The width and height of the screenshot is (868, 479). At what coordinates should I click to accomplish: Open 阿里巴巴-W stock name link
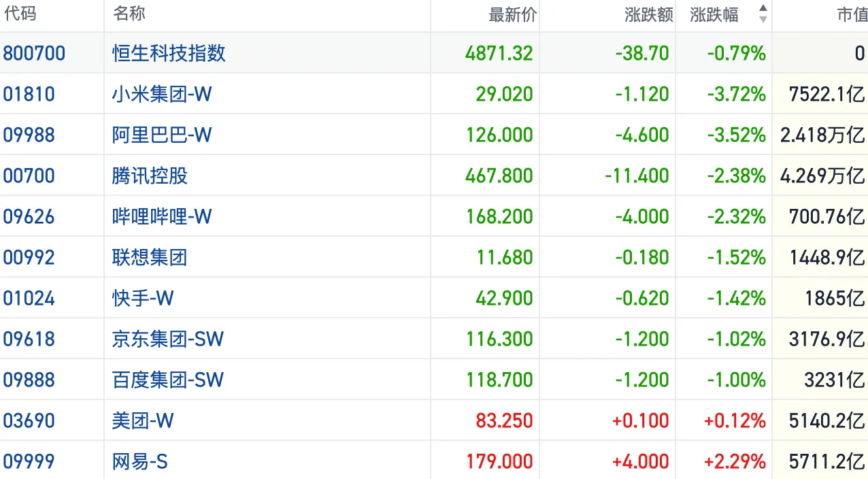pyautogui.click(x=162, y=135)
